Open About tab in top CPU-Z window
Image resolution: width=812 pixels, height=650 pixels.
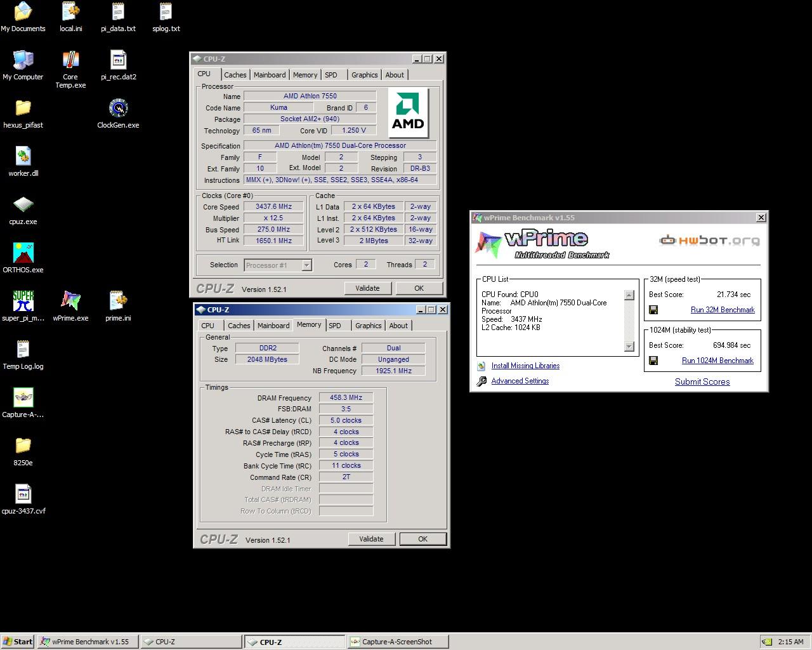click(395, 75)
